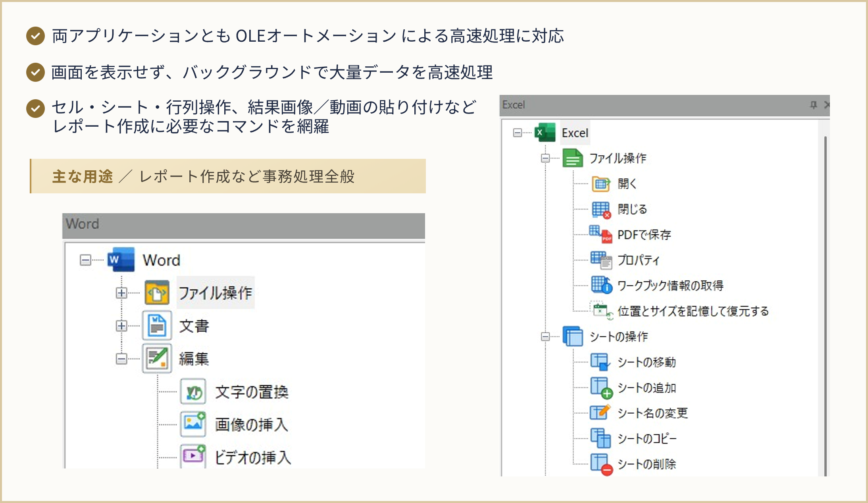Image resolution: width=868 pixels, height=503 pixels.
Task: Click the 文字の置換 icon
Action: [193, 392]
